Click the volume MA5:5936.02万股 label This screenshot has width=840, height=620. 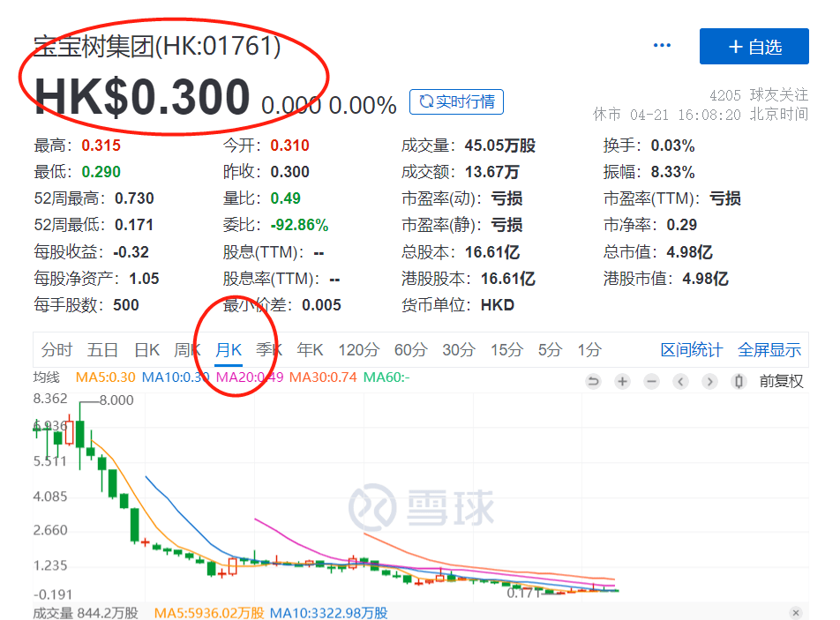click(209, 613)
